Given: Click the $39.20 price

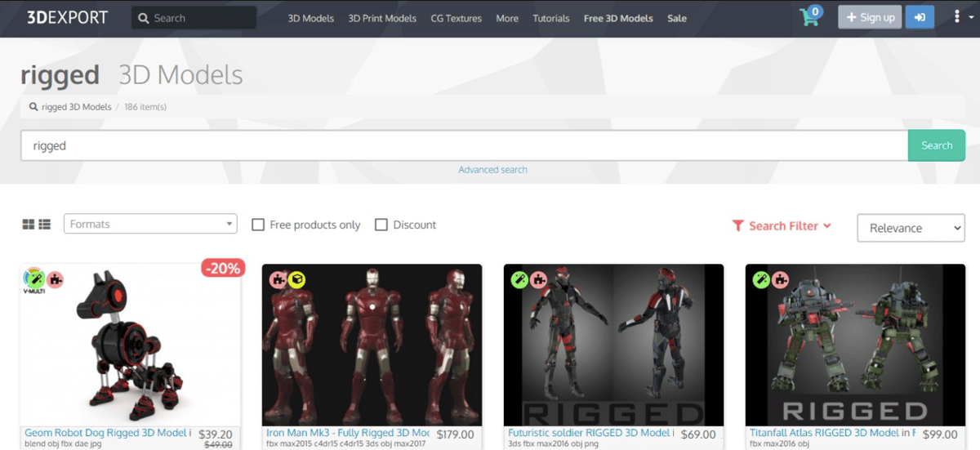Looking at the screenshot, I should click(216, 434).
